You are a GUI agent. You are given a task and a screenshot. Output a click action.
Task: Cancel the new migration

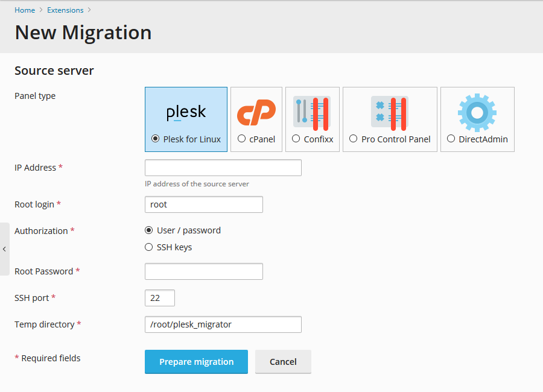283,362
